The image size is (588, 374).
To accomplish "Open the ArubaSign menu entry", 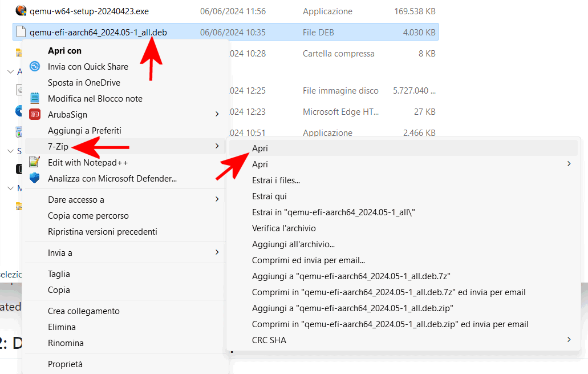I will (67, 115).
